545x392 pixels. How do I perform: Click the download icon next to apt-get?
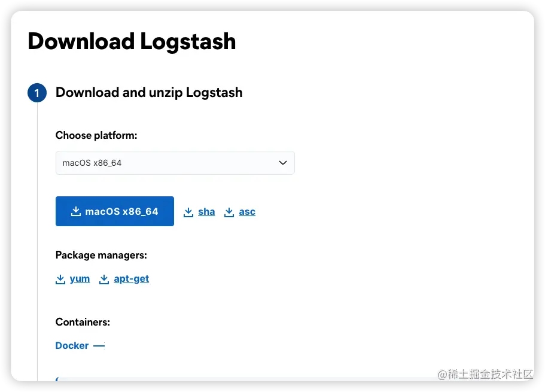click(x=103, y=279)
